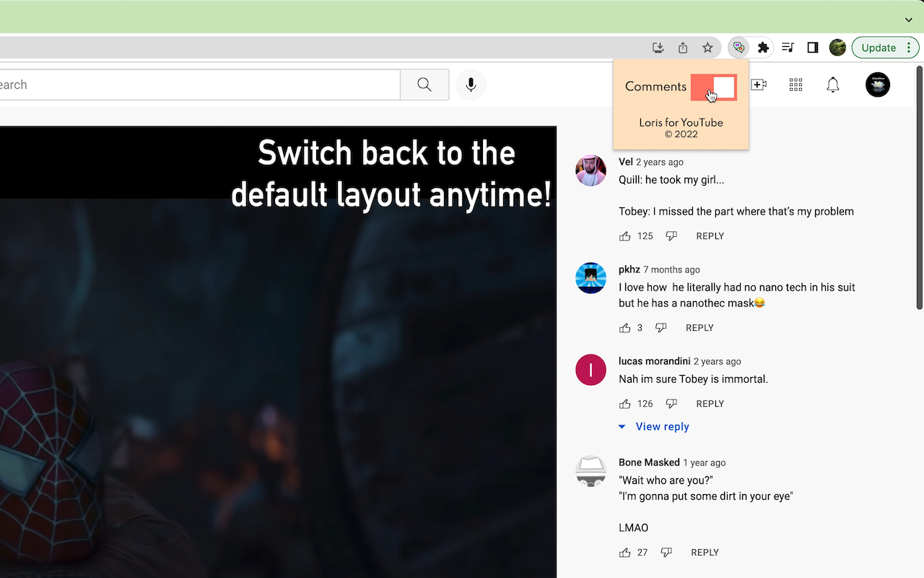
Task: Share this page via the share icon
Action: click(683, 48)
